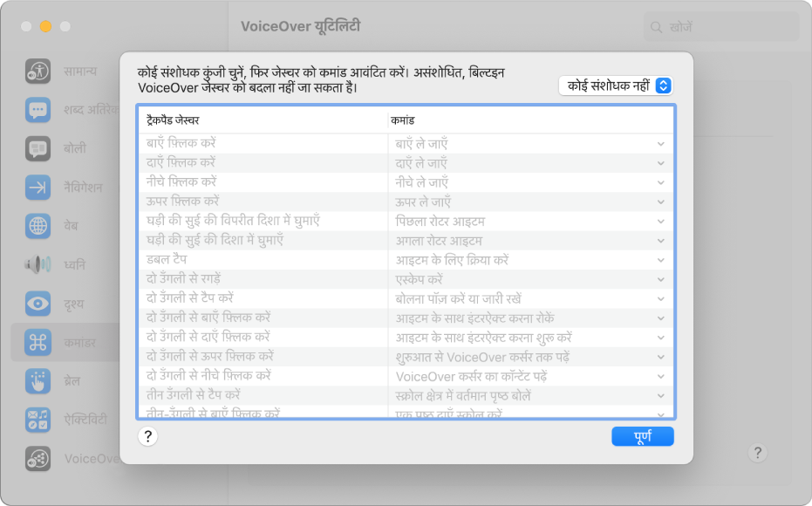Open the कोई संशोधक नहीं modifier popup
The image size is (812, 506).
[x=615, y=85]
